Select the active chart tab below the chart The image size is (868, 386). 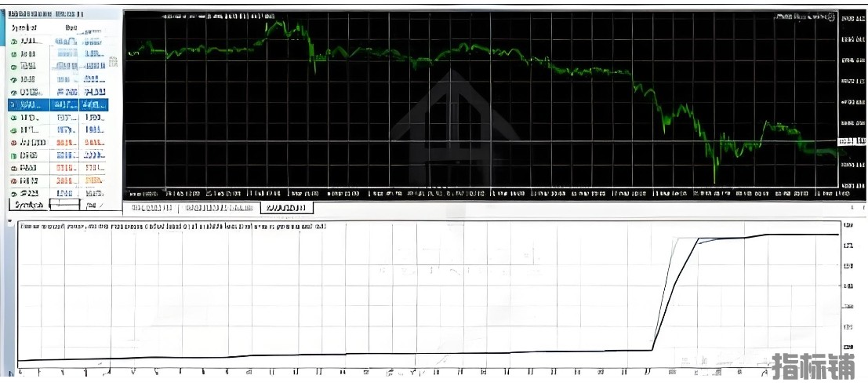tap(287, 208)
